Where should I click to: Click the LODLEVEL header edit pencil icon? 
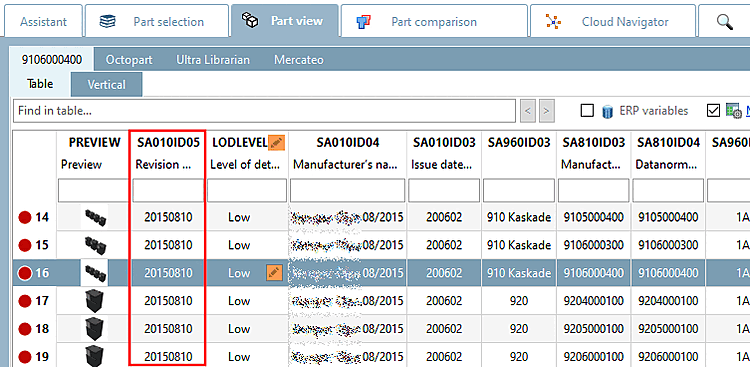(276, 142)
